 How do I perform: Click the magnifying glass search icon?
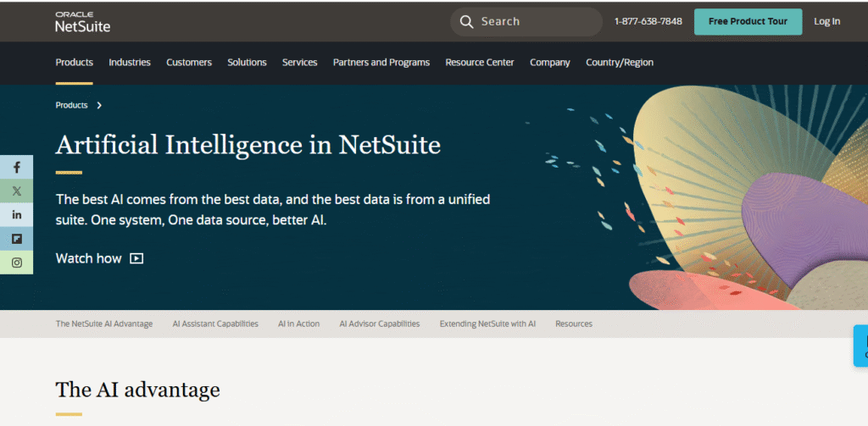click(x=466, y=21)
